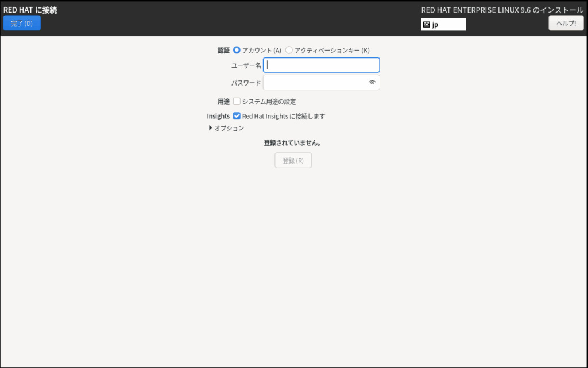Image resolution: width=588 pixels, height=368 pixels.
Task: Click the bold Insights section label
Action: (218, 116)
